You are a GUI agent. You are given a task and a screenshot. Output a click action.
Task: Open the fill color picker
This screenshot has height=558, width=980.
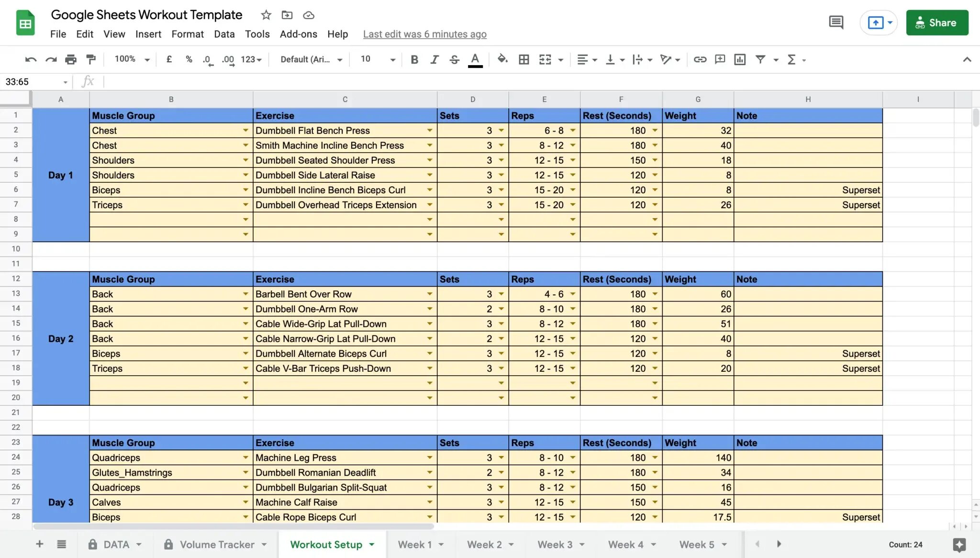click(x=502, y=59)
